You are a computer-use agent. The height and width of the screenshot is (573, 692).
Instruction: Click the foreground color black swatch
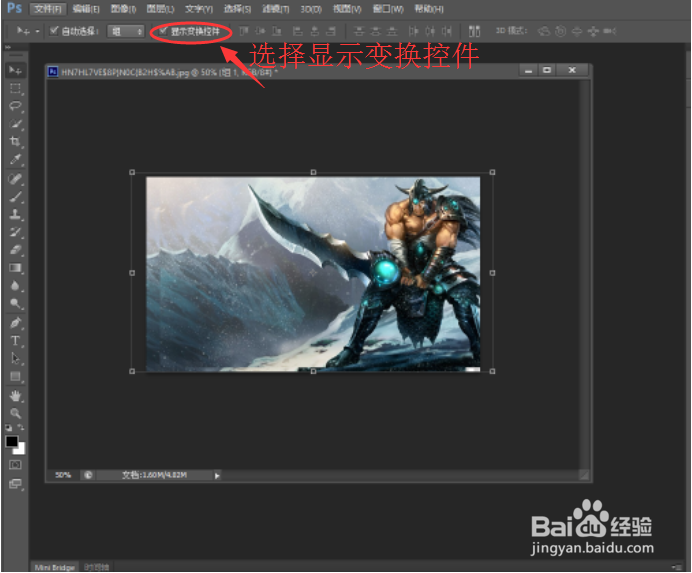click(x=11, y=441)
